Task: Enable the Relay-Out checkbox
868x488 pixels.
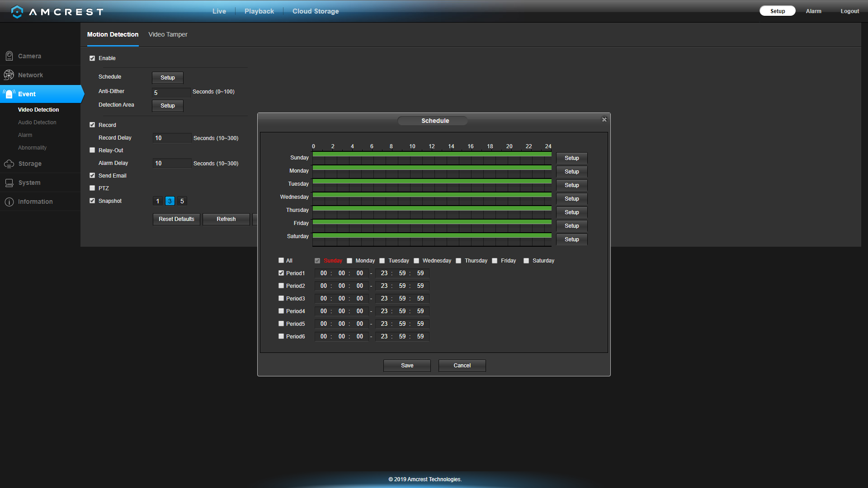Action: 92,150
